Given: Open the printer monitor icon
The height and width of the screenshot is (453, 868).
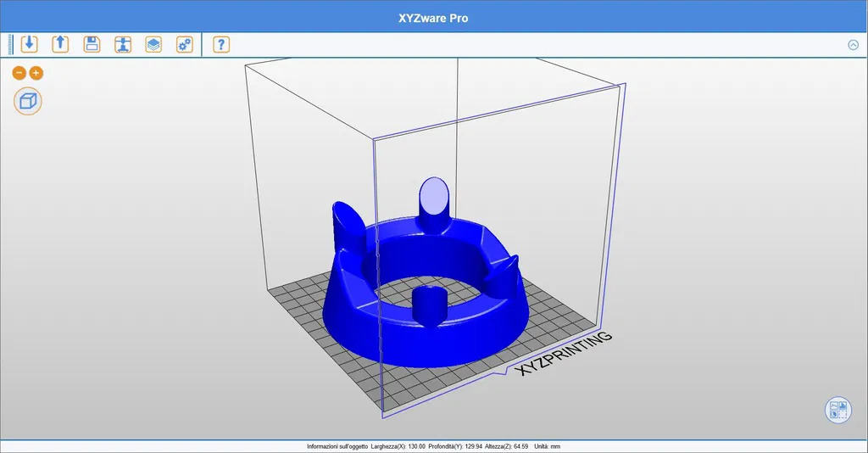Looking at the screenshot, I should coord(123,44).
